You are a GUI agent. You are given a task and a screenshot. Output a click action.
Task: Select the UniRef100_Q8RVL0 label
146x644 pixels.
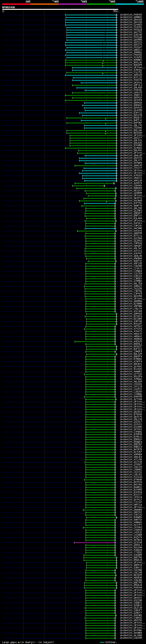point(131,50)
